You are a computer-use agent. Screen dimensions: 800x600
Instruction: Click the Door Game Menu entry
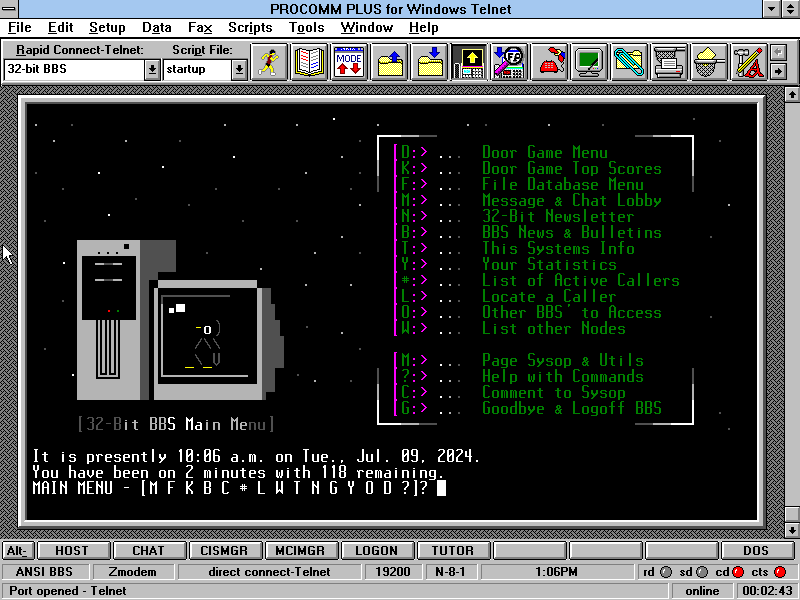point(545,152)
